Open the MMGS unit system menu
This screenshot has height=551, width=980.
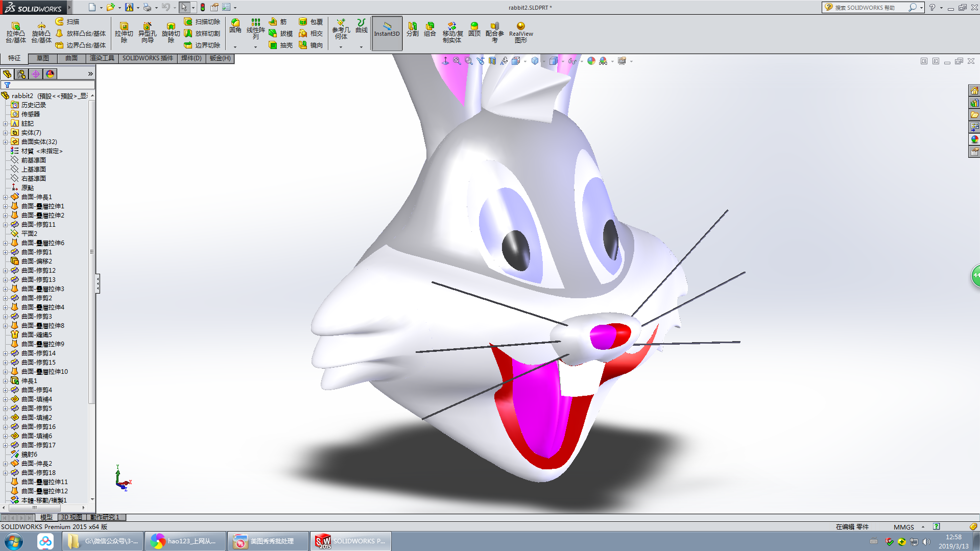pos(908,527)
